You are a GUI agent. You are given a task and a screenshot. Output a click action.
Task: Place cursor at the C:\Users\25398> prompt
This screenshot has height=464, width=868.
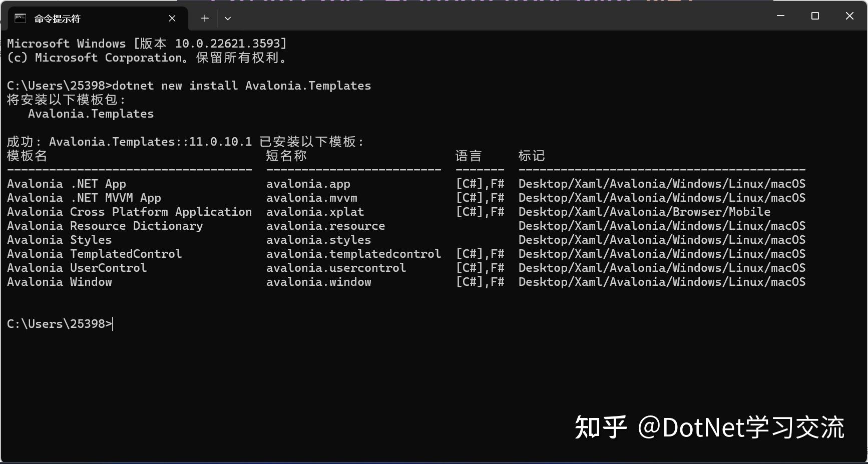tap(59, 323)
